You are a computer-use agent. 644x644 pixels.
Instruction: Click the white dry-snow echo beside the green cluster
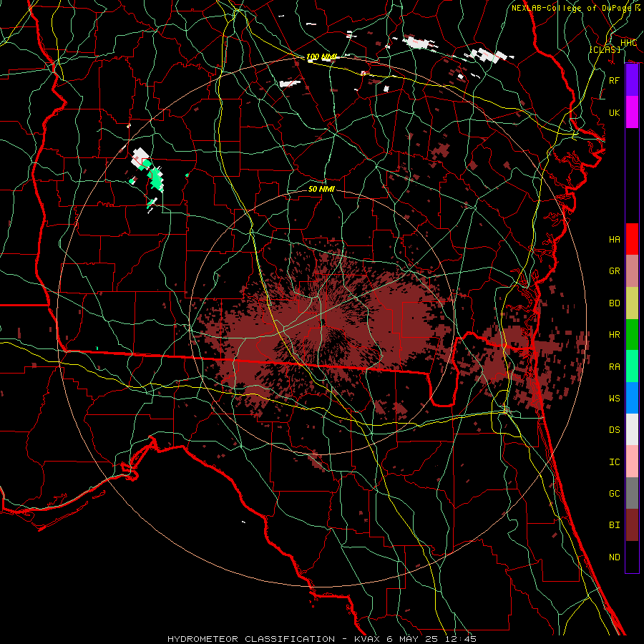coord(140,157)
